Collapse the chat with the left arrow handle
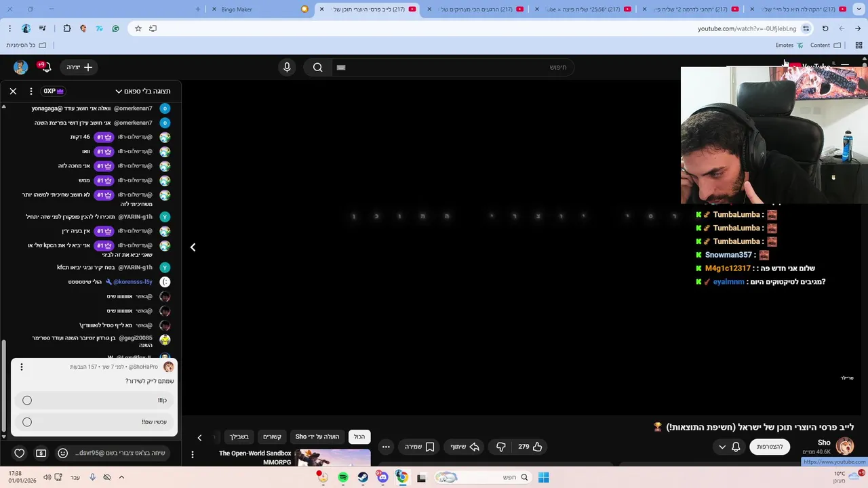Viewport: 868px width, 488px height. click(x=193, y=247)
